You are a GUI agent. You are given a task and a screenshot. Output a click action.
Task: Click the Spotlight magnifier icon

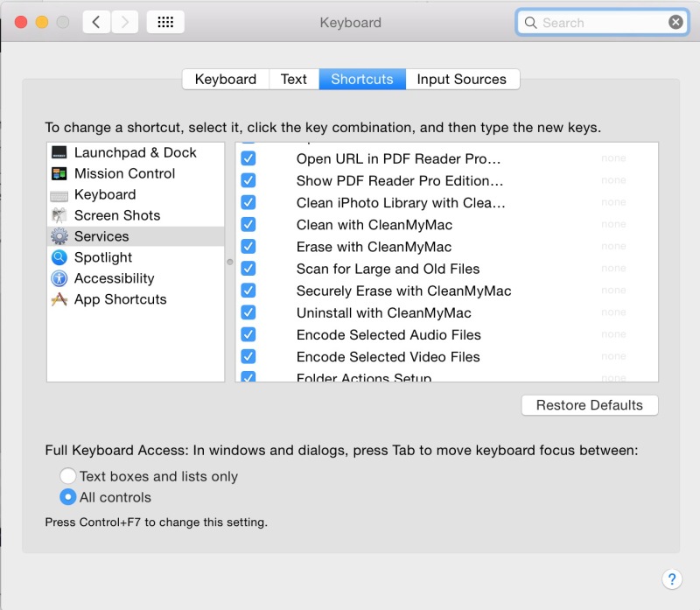pyautogui.click(x=59, y=257)
